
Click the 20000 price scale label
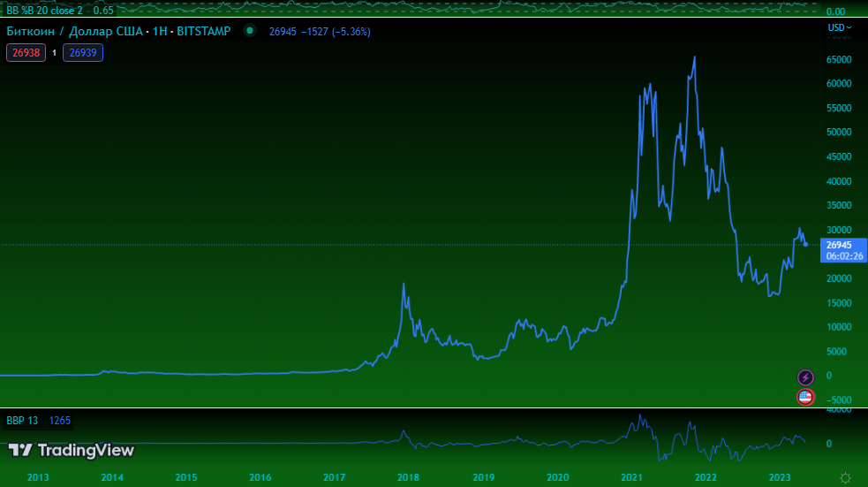click(x=839, y=278)
